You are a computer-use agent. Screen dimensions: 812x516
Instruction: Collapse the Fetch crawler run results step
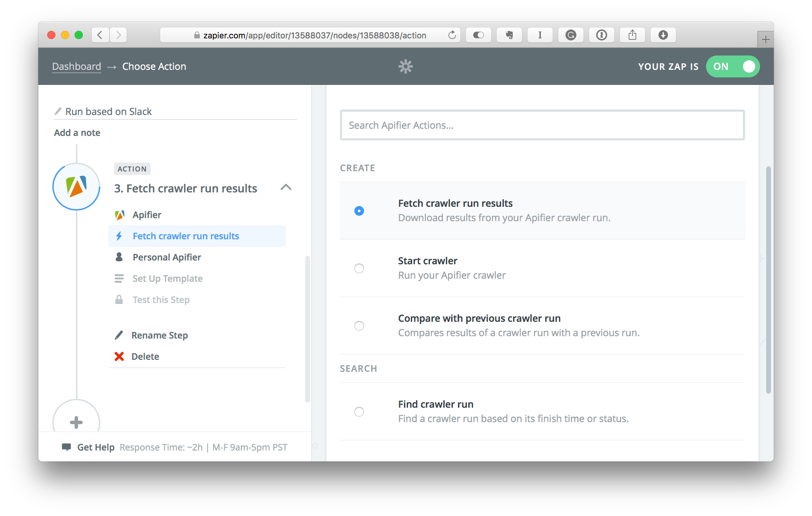click(x=286, y=188)
